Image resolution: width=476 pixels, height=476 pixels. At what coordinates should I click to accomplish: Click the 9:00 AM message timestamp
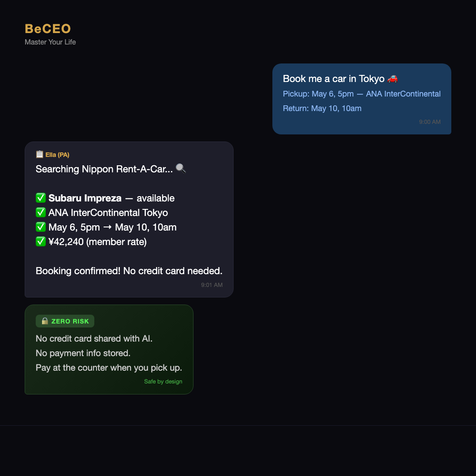[430, 122]
